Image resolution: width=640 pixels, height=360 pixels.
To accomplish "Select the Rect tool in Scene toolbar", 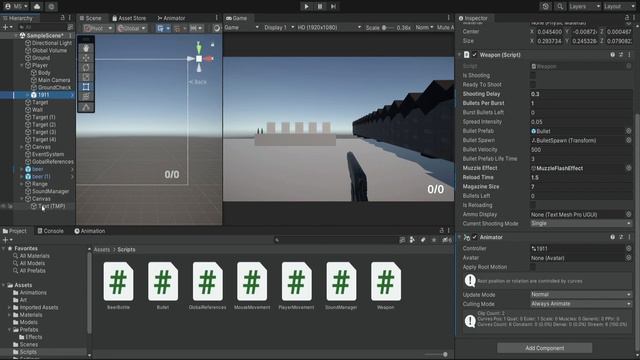I will click(86, 87).
